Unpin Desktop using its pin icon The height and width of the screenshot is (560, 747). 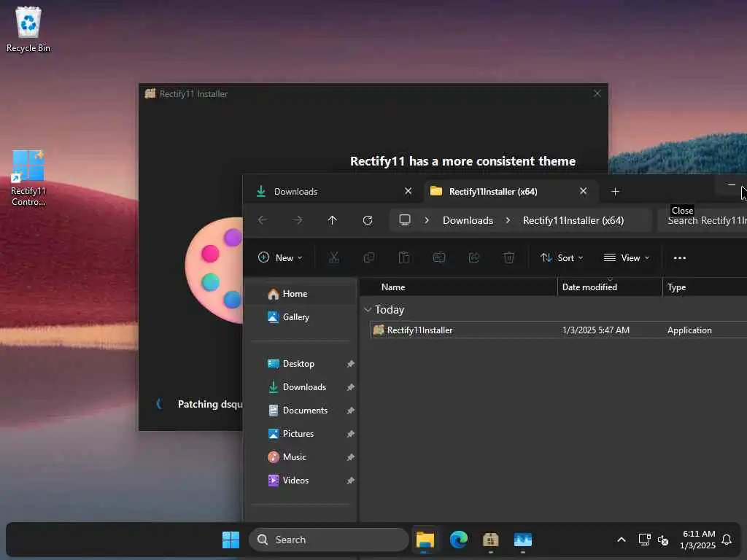click(x=351, y=364)
